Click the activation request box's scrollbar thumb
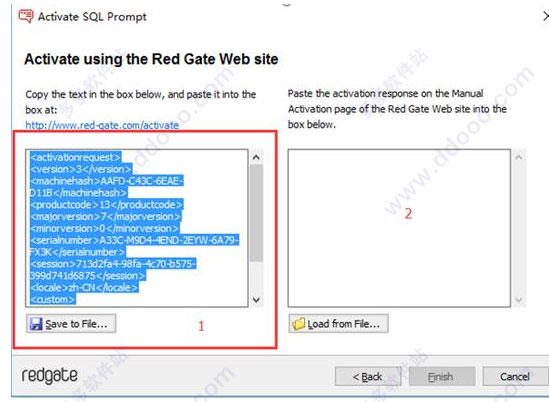 pyautogui.click(x=256, y=213)
